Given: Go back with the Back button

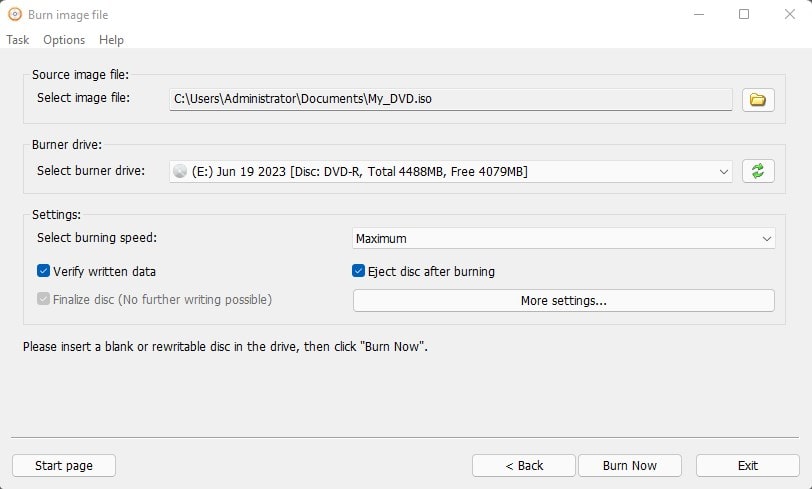Looking at the screenshot, I should 524,465.
